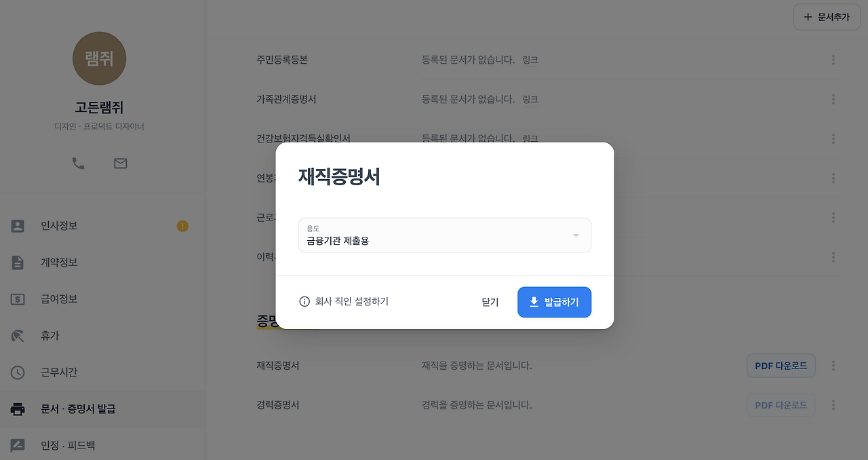Viewport: 868px width, 460px height.
Task: Open the three-dot menu for 경력증명서
Action: [x=833, y=405]
